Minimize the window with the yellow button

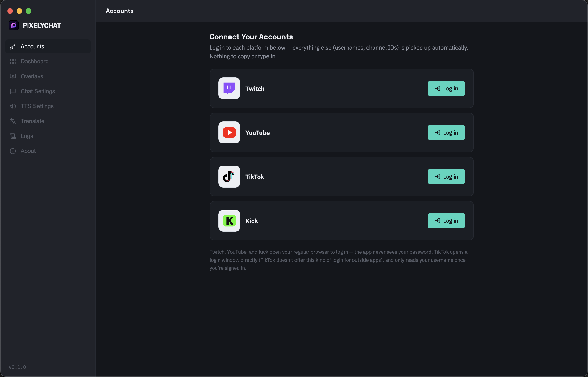click(19, 11)
